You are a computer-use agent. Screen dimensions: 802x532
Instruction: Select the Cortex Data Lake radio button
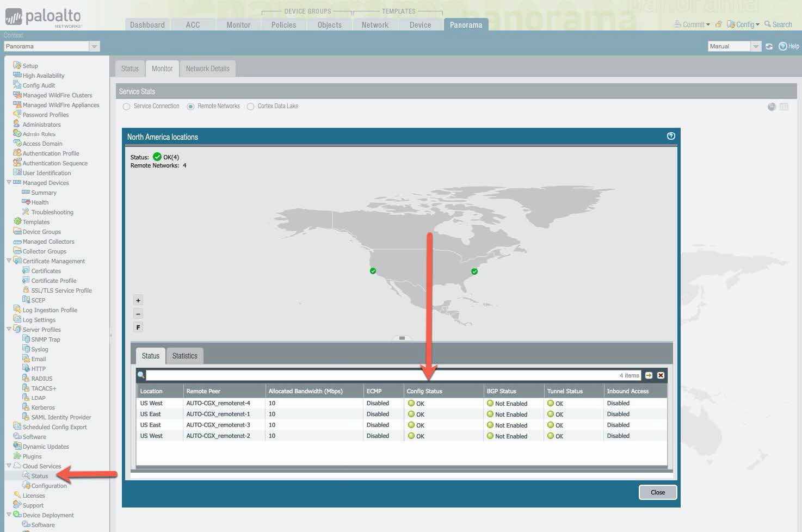(251, 107)
